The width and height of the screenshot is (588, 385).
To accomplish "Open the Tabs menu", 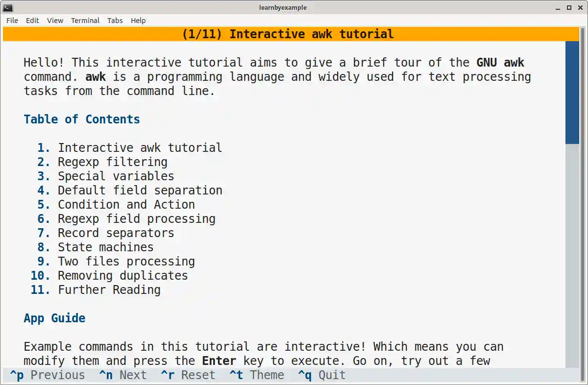I will coord(115,21).
